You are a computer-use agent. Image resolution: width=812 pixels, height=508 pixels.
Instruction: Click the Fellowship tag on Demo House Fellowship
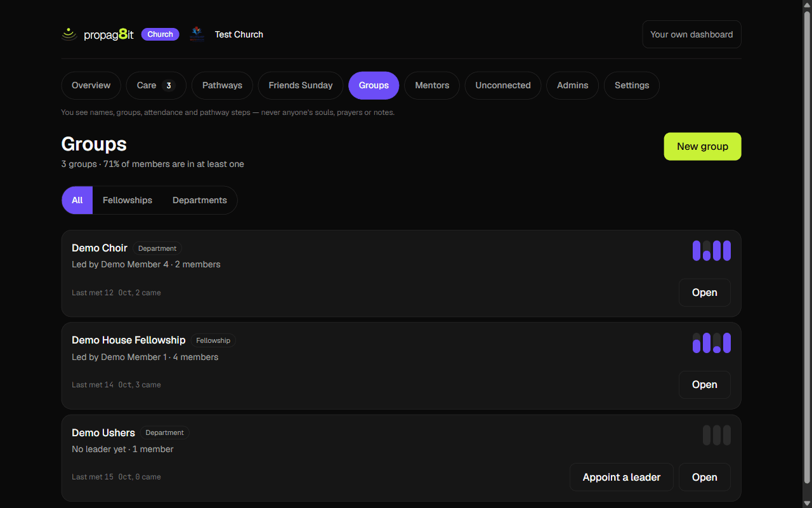pos(213,340)
